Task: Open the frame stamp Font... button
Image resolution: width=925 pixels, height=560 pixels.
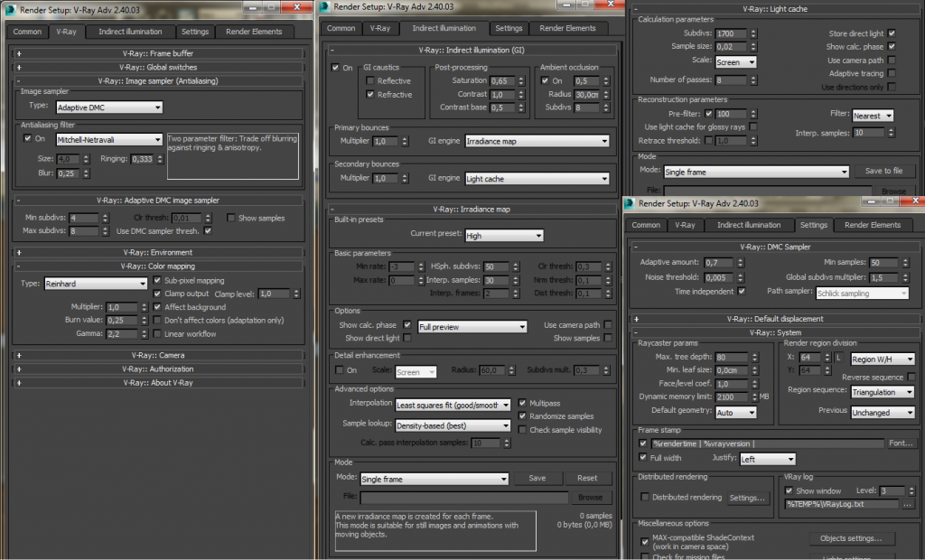Action: tap(901, 443)
